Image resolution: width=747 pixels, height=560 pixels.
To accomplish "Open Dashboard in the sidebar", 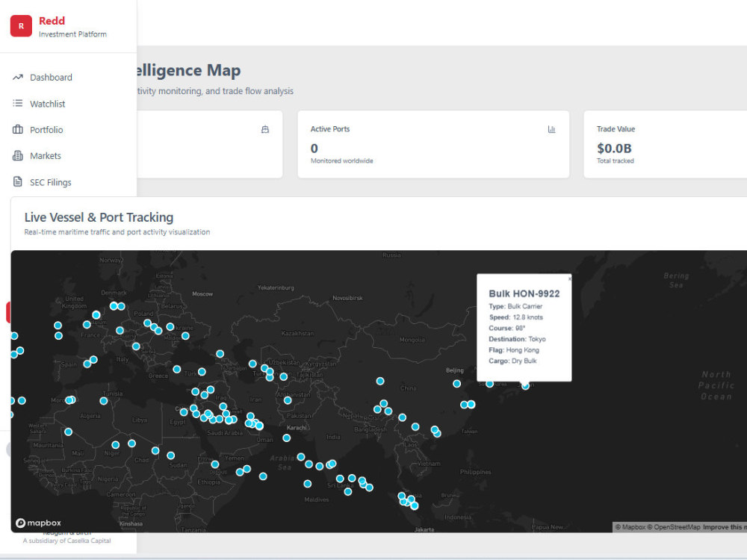I will [x=51, y=77].
